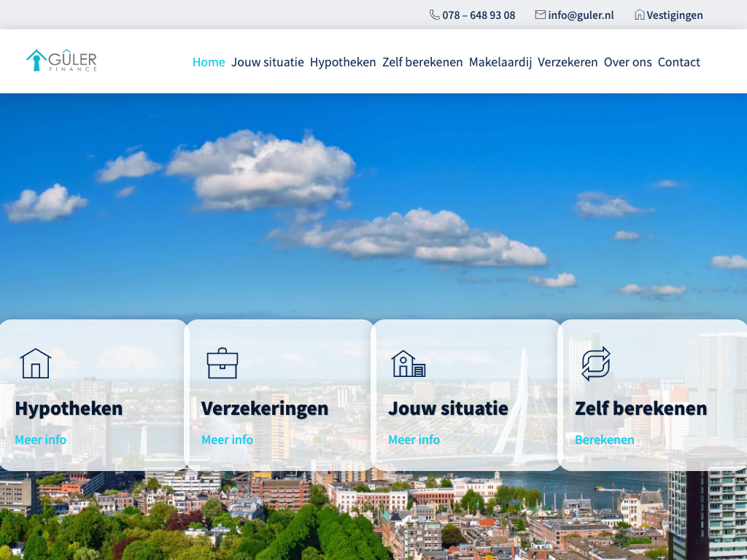Select Hypotheken in the navigation menu

[343, 62]
